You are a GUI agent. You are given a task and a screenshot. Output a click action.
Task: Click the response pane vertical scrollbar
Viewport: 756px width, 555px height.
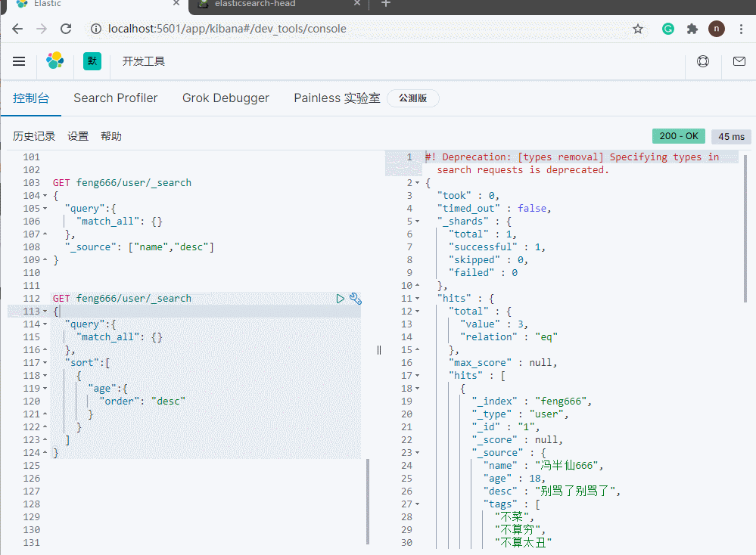point(745,229)
